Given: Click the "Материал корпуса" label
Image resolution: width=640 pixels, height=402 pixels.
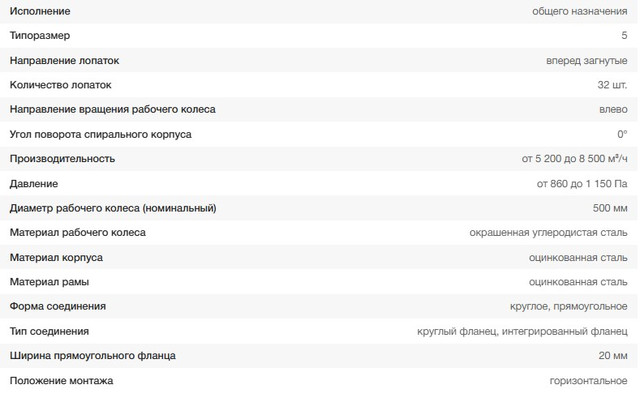Looking at the screenshot, I should [56, 258].
